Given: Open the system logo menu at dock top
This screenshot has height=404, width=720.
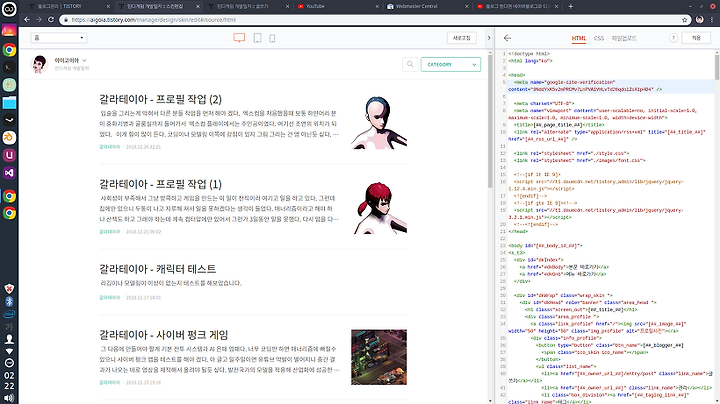Looking at the screenshot, I should pos(9,9).
